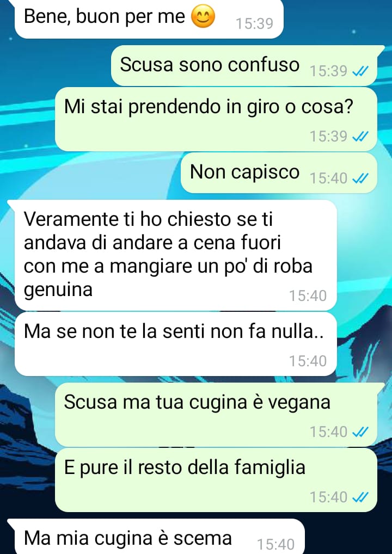
Task: Tap the 'Mi stai prendendo in giro o cosa?' bubble
Action: [216, 119]
